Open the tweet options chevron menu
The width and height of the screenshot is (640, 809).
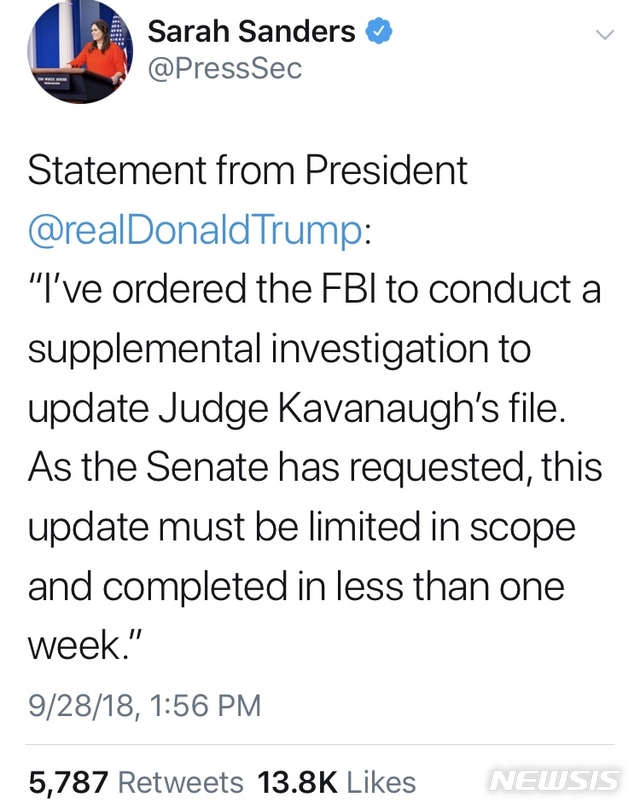click(x=604, y=35)
